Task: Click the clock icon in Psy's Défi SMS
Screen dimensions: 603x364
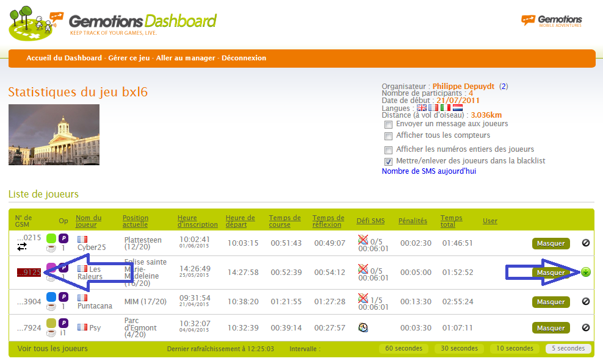Action: pyautogui.click(x=363, y=327)
